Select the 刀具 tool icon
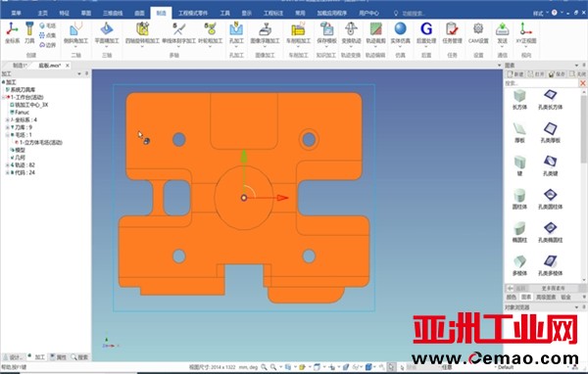Image resolution: width=588 pixels, height=374 pixels. (29, 32)
